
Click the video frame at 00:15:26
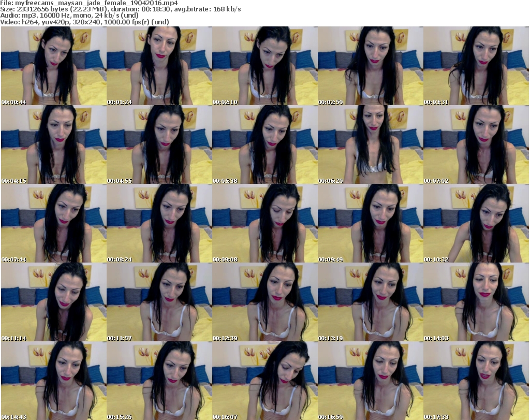click(159, 381)
